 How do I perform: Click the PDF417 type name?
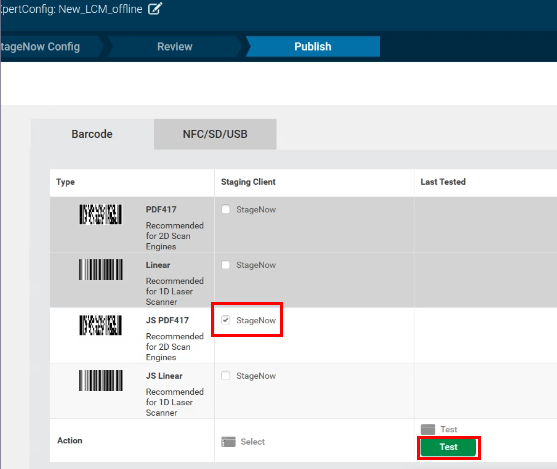point(161,209)
